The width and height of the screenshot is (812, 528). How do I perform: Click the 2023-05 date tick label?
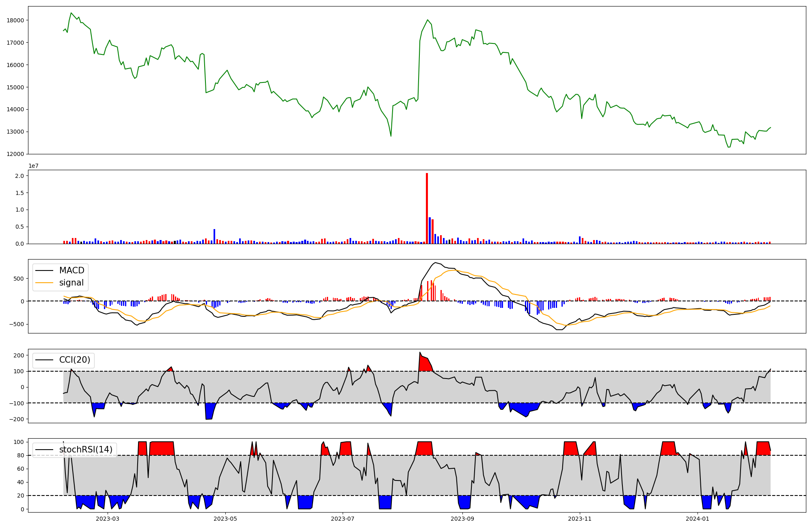pos(225,519)
